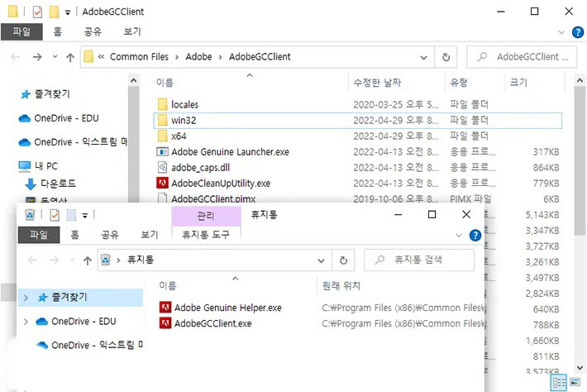Open the 파일 tab in AdobeGCClient window
This screenshot has width=587, height=392.
[x=21, y=31]
